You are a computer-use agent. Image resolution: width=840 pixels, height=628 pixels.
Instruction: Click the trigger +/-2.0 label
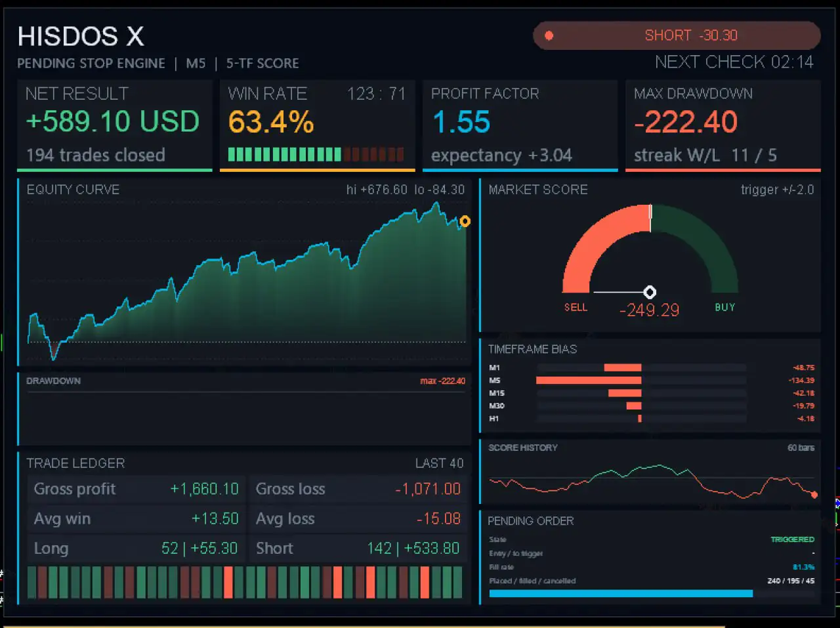pos(777,190)
